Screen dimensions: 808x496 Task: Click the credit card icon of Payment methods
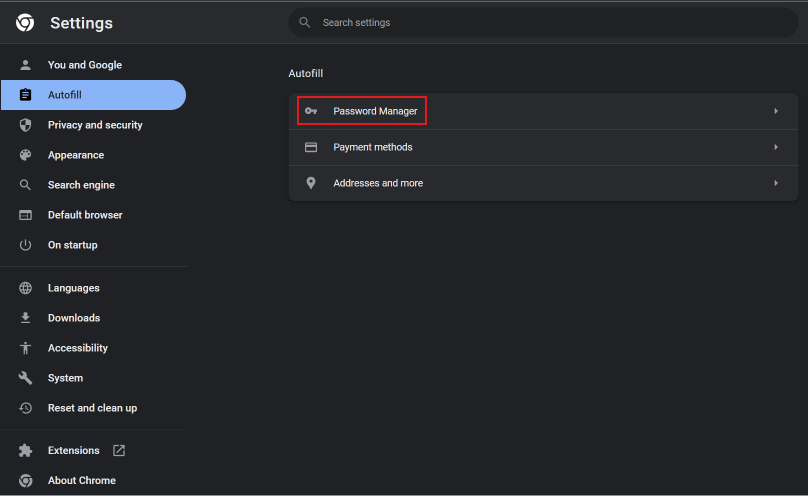point(311,147)
